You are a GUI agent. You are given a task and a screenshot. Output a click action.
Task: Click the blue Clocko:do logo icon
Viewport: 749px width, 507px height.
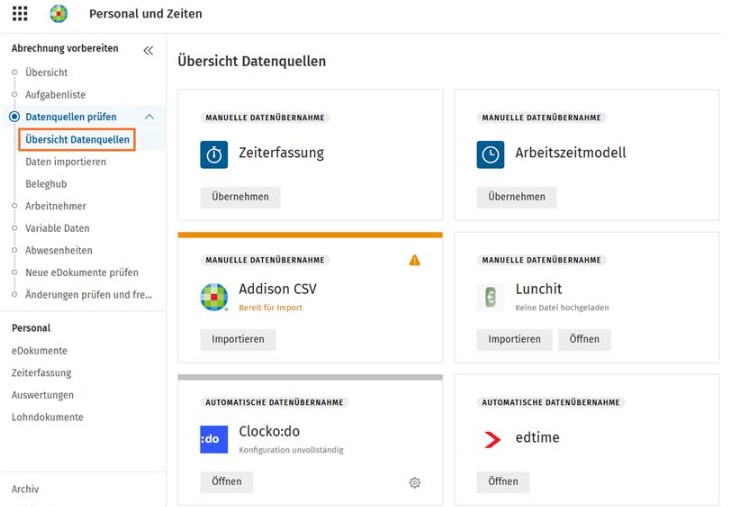point(214,439)
